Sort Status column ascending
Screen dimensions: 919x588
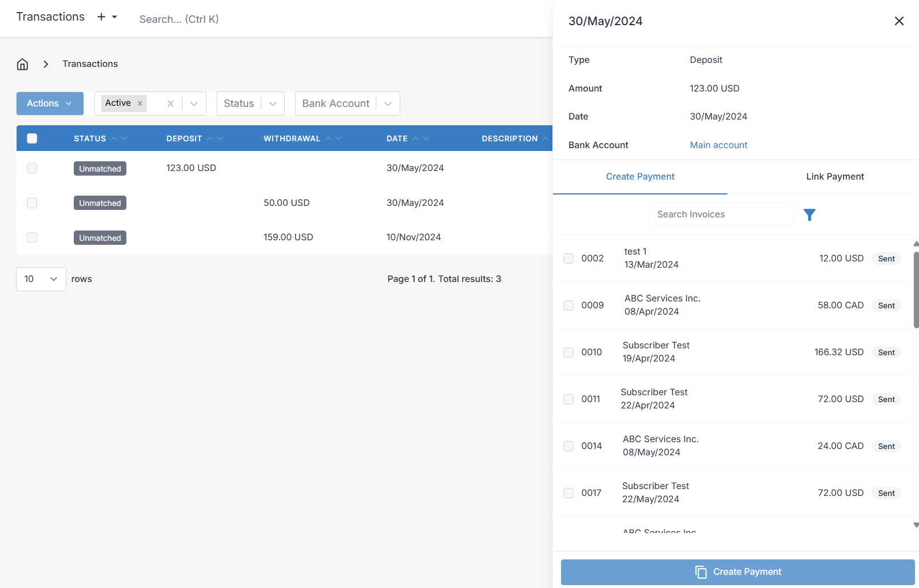[114, 138]
